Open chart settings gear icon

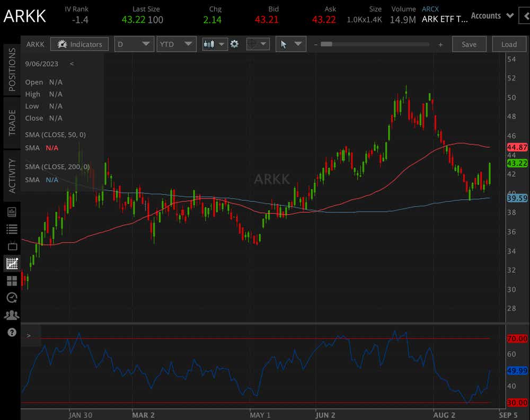pyautogui.click(x=234, y=44)
